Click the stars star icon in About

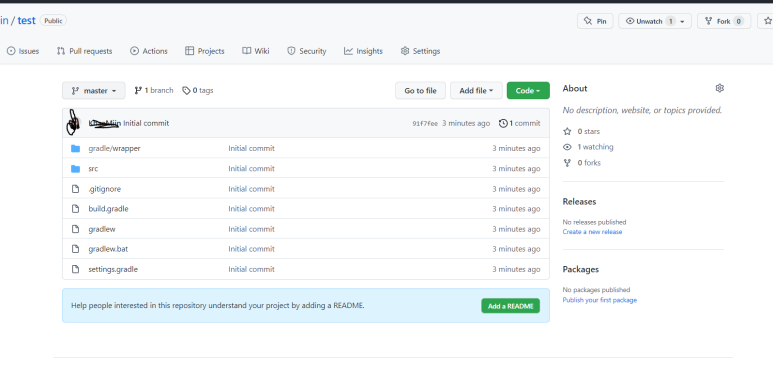point(567,132)
